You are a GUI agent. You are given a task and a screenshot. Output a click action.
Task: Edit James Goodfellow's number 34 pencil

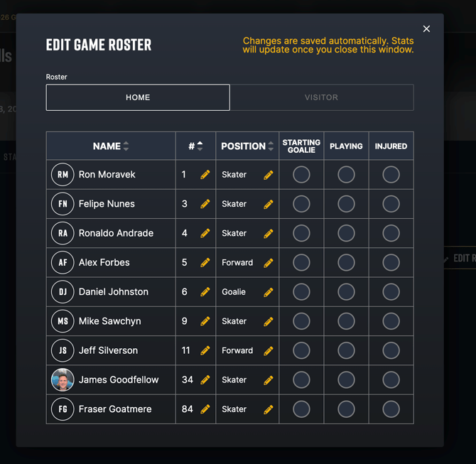(205, 380)
